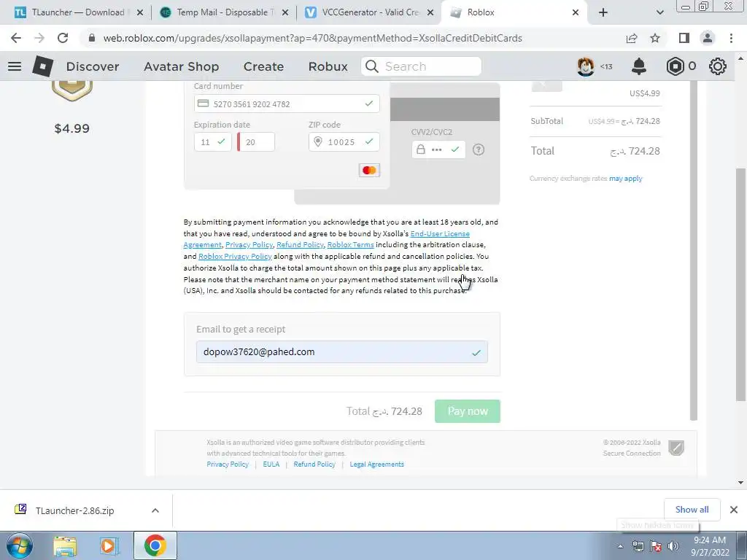Click the network tray icon

[x=638, y=546]
